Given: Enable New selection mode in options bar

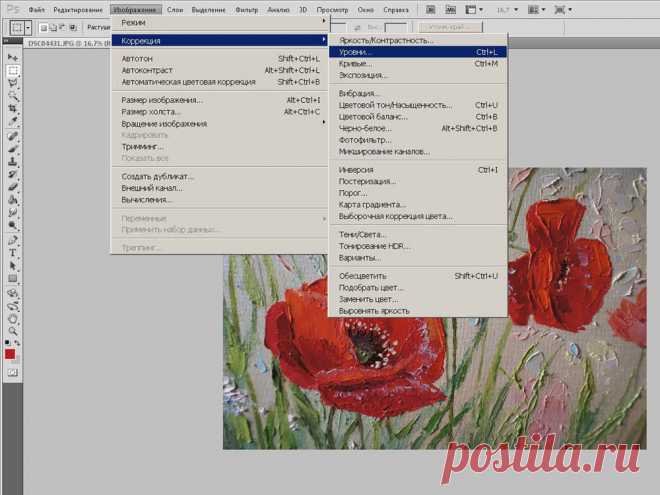Looking at the screenshot, I should pyautogui.click(x=43, y=28).
